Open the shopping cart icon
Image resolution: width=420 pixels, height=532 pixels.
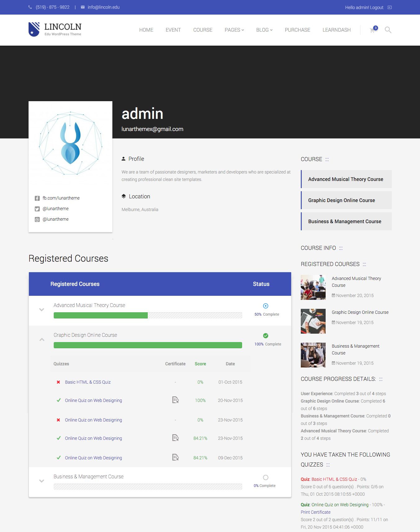click(372, 30)
